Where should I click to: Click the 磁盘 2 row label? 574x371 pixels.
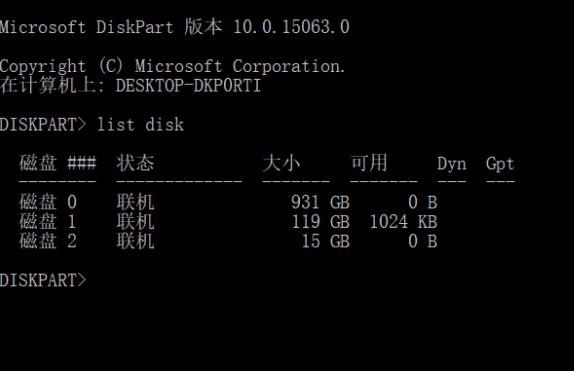48,241
